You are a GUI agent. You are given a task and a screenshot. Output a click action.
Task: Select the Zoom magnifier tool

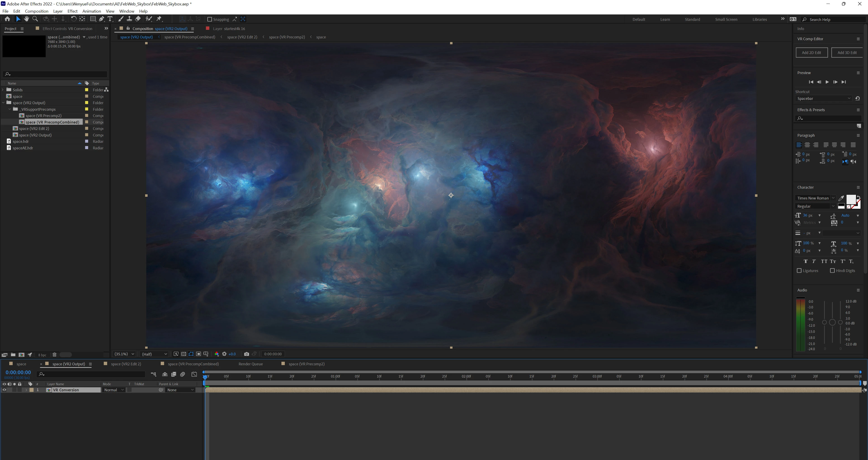point(35,19)
